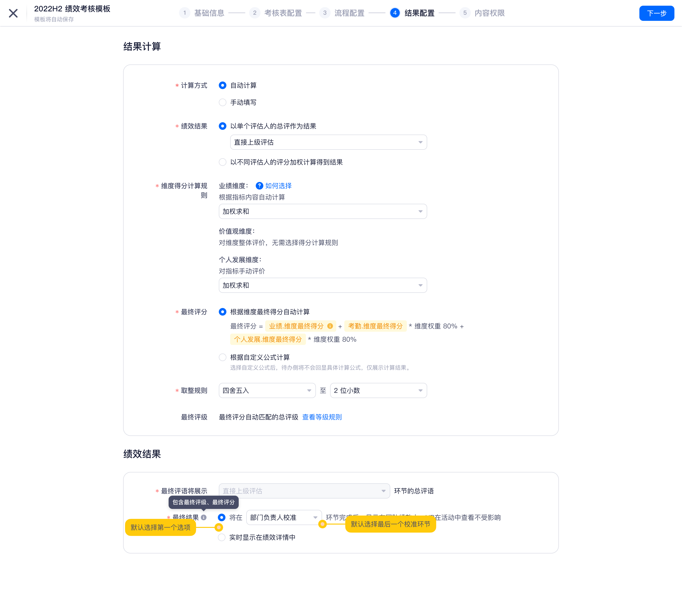Switch to 结果配置 step tab
Viewport: 682px width, 616px height.
(419, 13)
